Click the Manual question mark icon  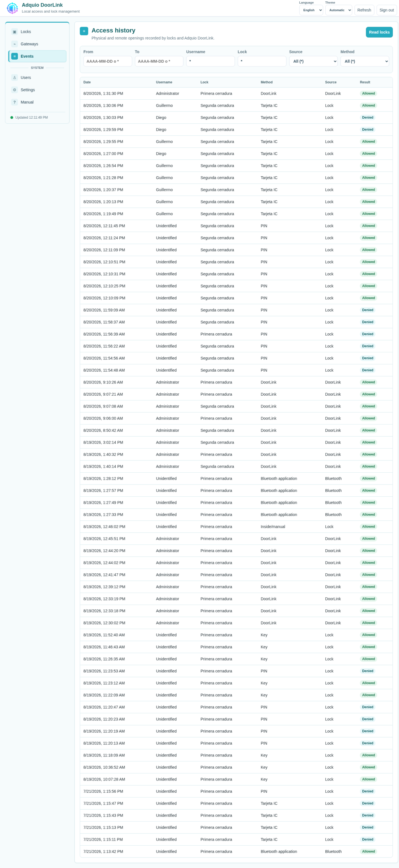(x=15, y=102)
